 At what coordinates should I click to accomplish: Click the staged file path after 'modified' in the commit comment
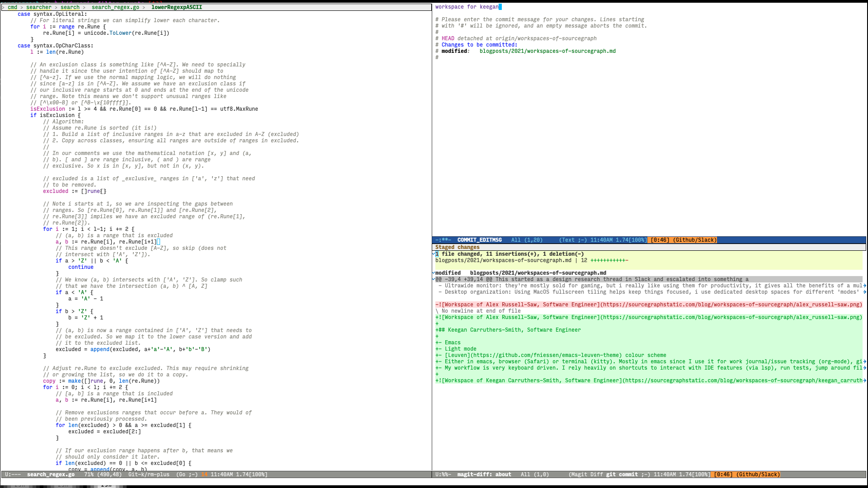(x=547, y=51)
